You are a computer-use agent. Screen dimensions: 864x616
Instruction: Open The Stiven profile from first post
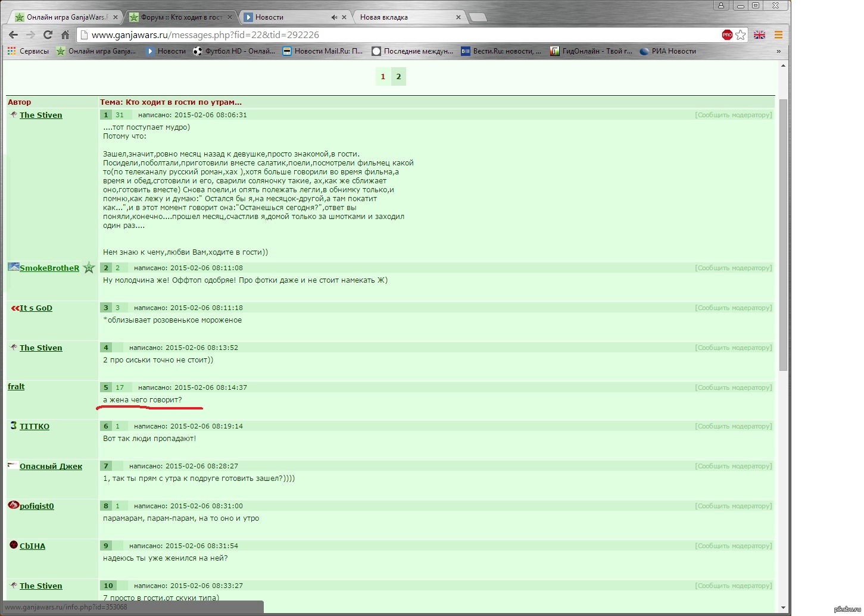[x=40, y=115]
